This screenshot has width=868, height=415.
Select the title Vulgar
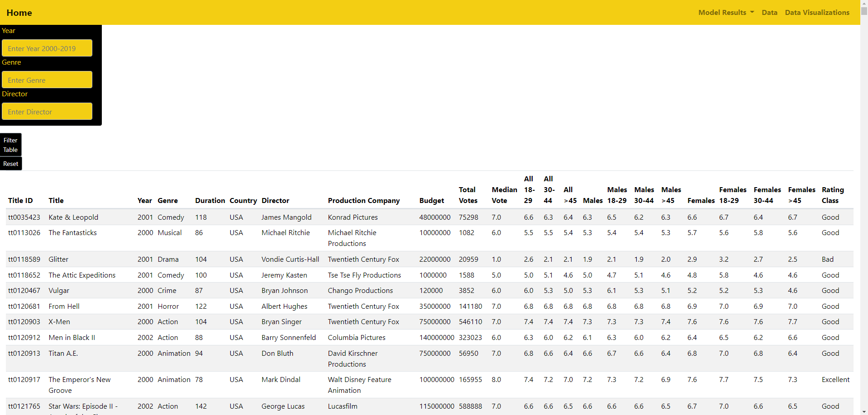pos(59,290)
